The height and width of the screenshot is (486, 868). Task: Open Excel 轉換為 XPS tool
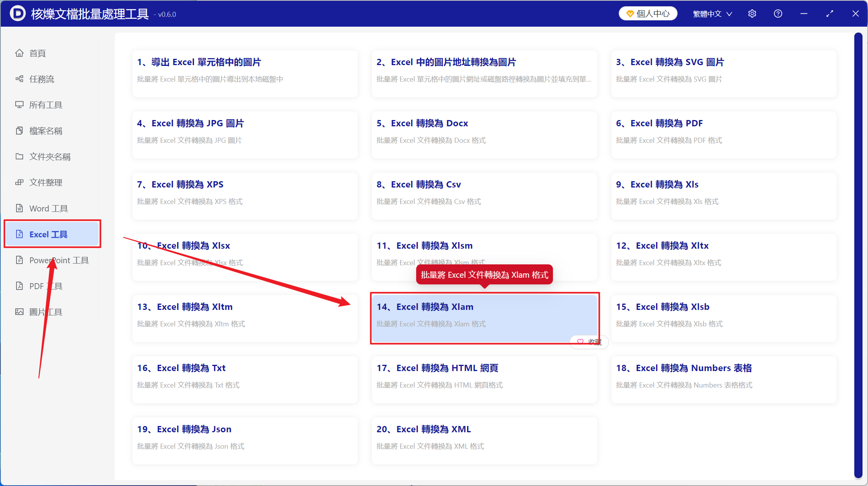(245, 196)
